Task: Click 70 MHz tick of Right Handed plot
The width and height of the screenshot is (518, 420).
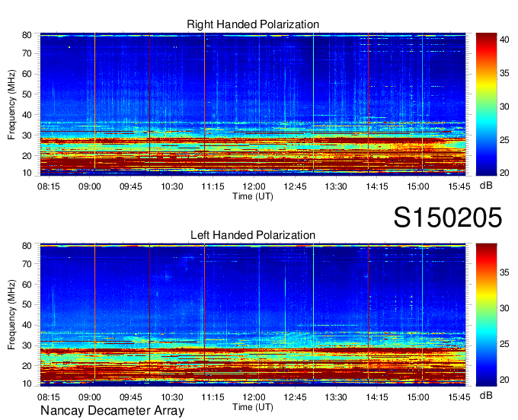Action: [27, 53]
